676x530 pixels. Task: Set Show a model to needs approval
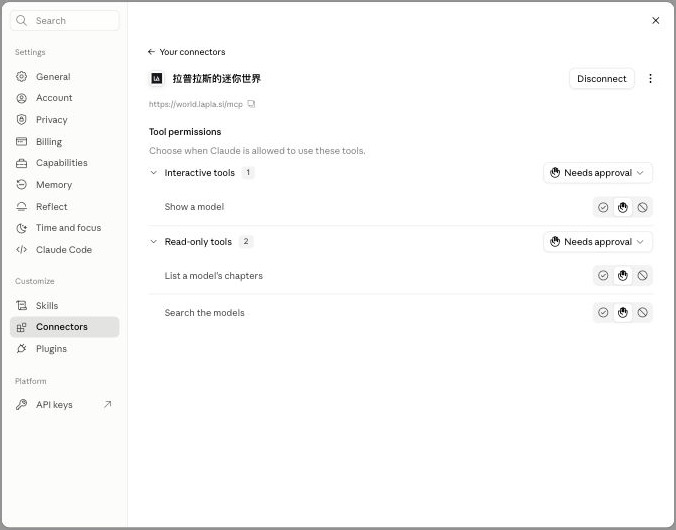[x=623, y=207]
